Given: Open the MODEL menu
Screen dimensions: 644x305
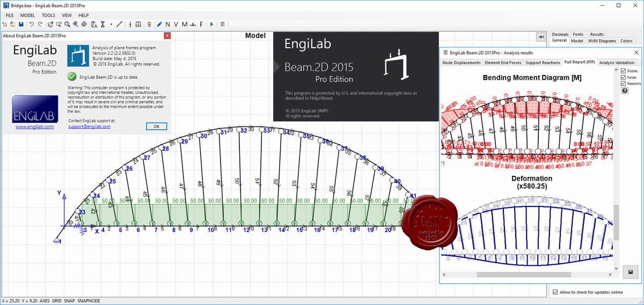Looking at the screenshot, I should coord(27,16).
